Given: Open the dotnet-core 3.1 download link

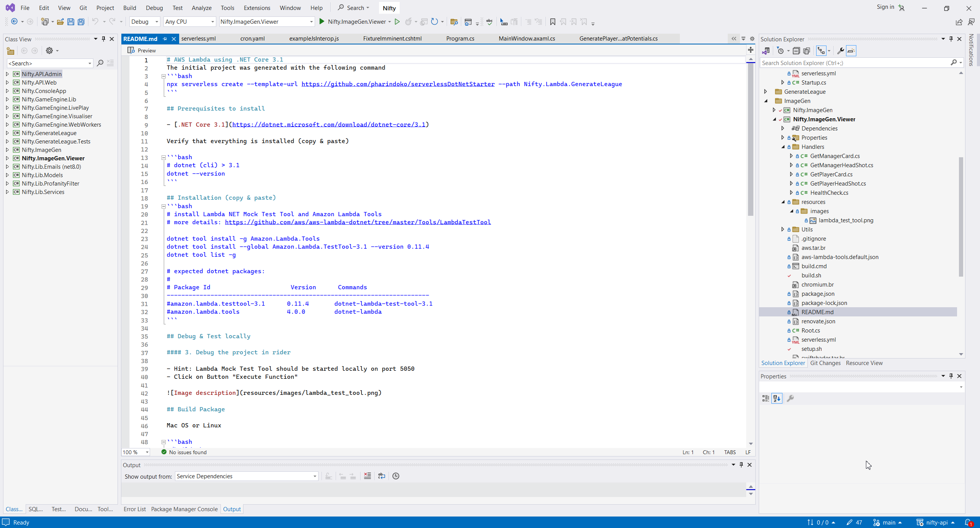Looking at the screenshot, I should click(x=328, y=124).
